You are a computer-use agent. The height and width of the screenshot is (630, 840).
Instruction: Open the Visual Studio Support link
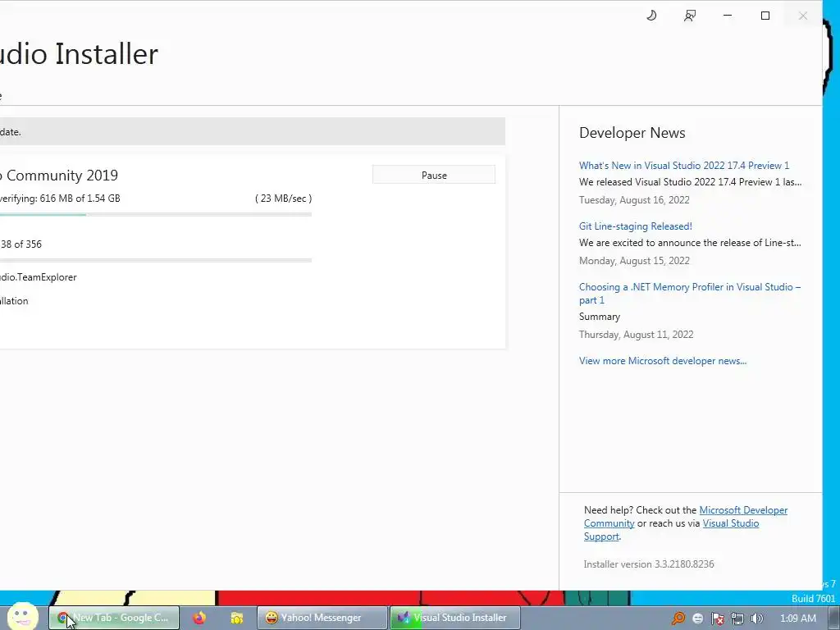pyautogui.click(x=730, y=523)
